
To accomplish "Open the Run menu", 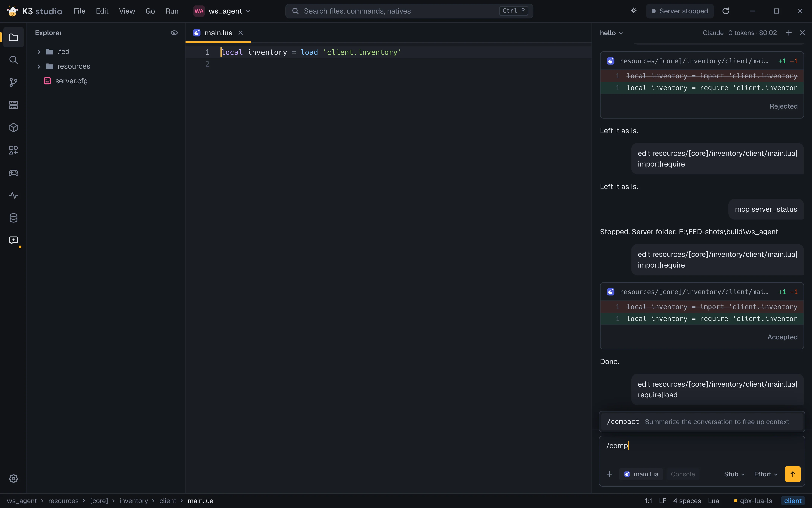I will pos(172,11).
